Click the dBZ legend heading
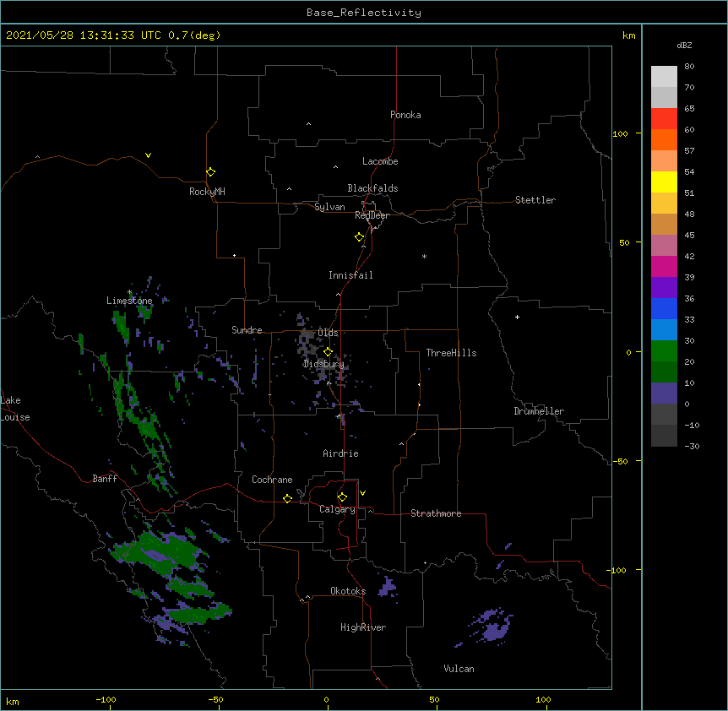Screen dimensions: 728x711 point(684,45)
